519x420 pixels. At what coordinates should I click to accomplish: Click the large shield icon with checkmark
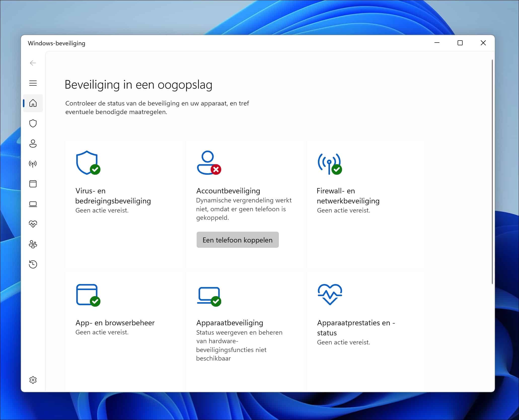(88, 163)
